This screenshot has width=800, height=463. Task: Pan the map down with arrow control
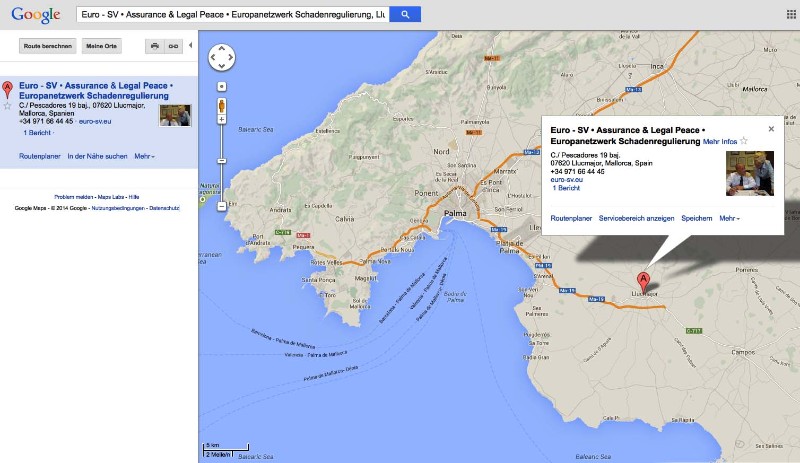pyautogui.click(x=222, y=66)
